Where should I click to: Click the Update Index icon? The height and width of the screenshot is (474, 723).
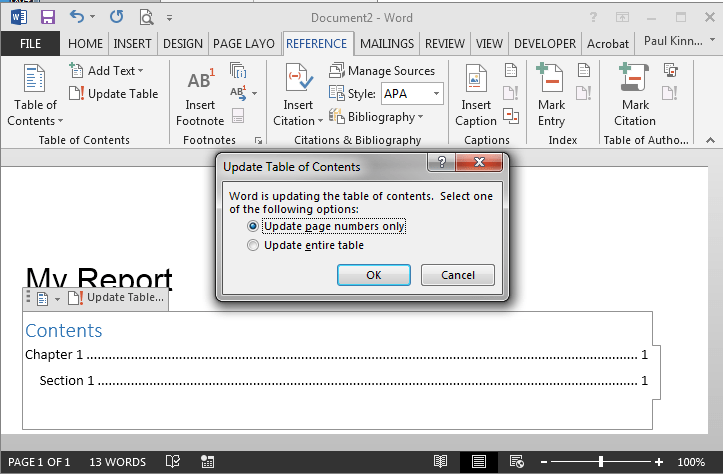583,93
